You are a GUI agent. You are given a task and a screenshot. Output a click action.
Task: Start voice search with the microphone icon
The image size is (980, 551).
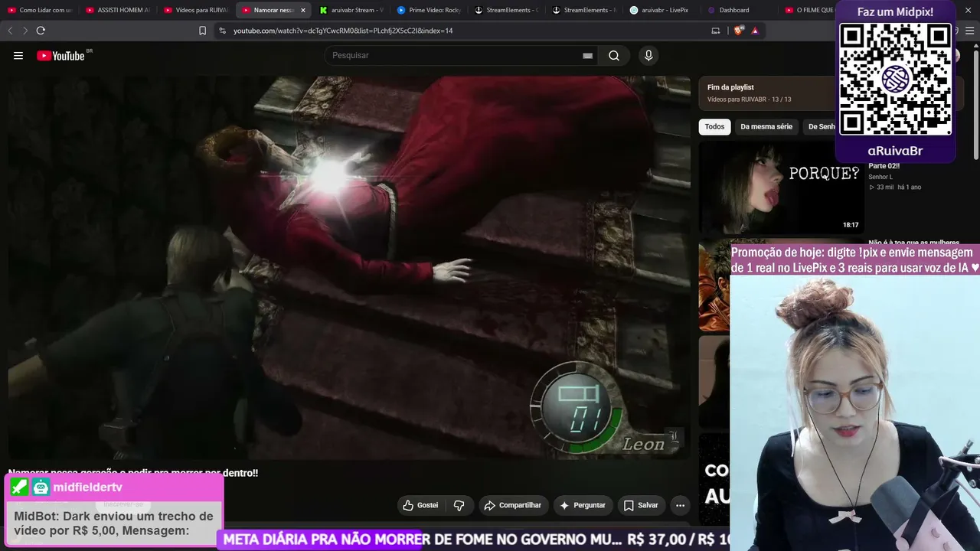[648, 55]
